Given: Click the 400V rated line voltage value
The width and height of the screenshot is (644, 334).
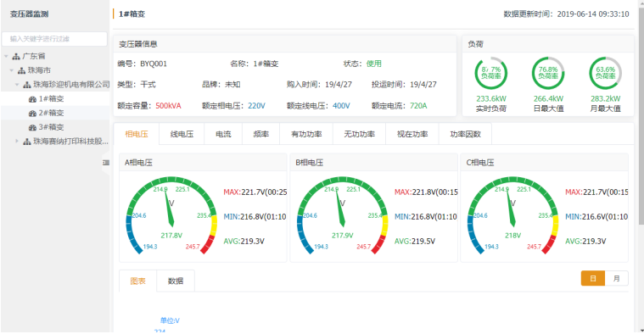Looking at the screenshot, I should click(341, 106).
